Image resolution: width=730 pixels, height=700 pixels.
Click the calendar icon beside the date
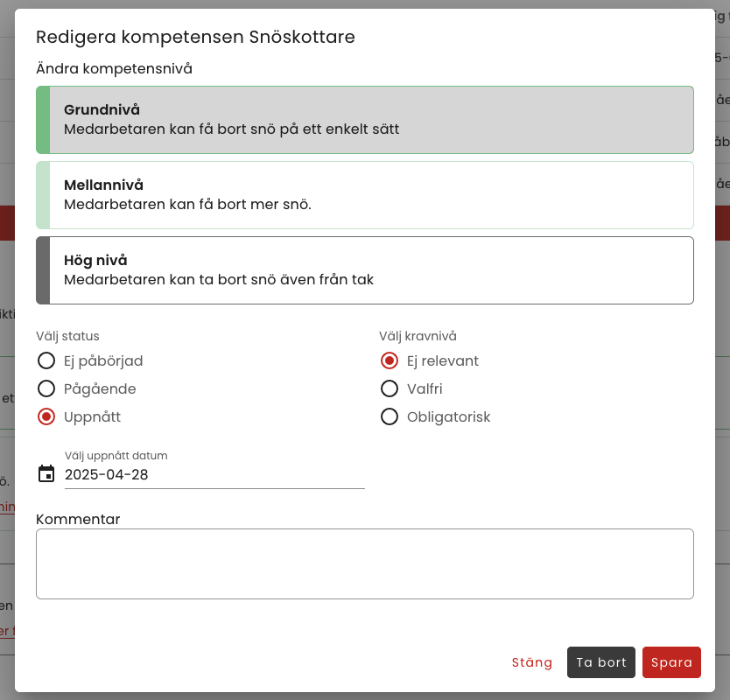46,474
